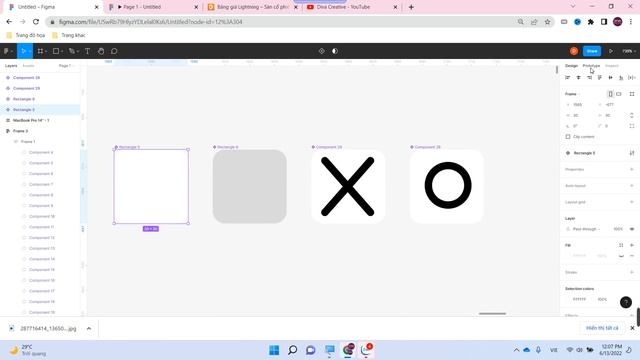
Task: Align horizontal centers icon in Design panel
Action: tap(578, 78)
